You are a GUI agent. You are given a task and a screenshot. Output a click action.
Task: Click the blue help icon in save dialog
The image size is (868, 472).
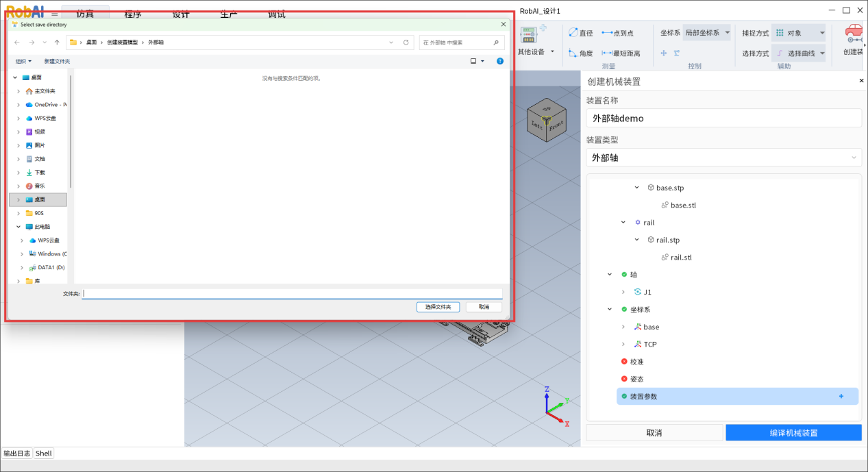(x=500, y=61)
